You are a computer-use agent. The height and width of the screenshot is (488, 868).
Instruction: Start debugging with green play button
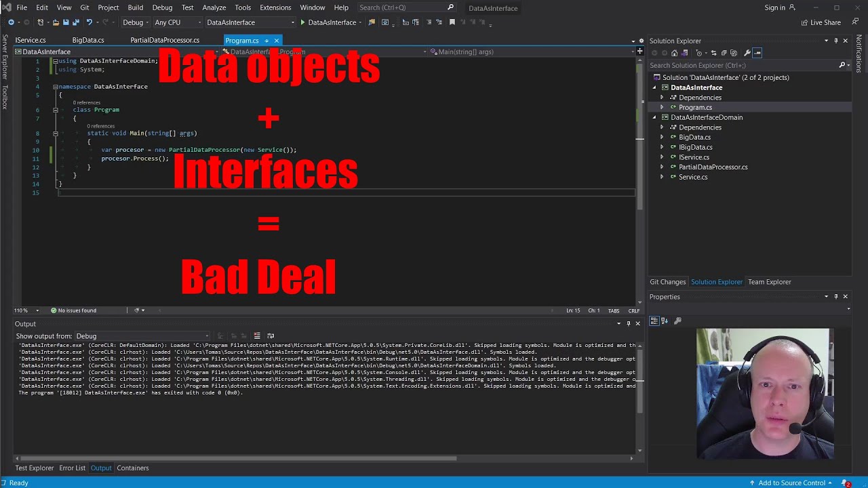(302, 22)
